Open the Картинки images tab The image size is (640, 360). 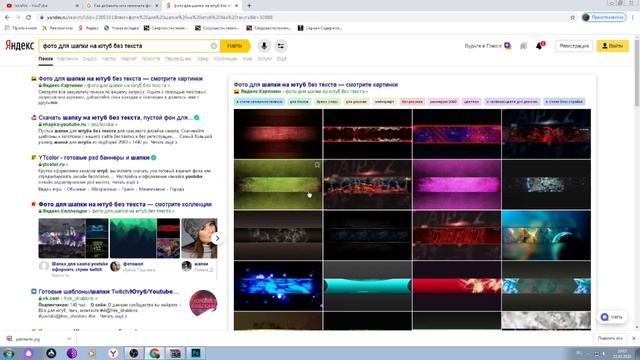(x=67, y=59)
